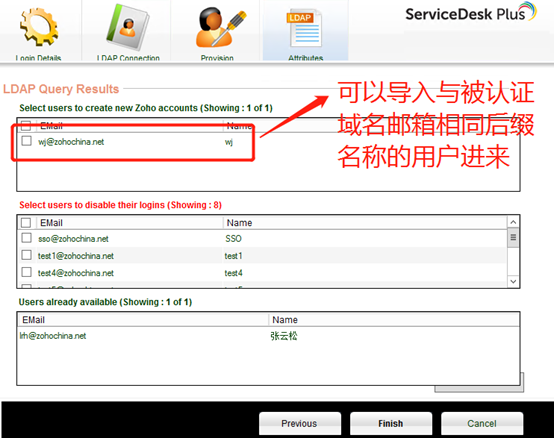This screenshot has height=438, width=554.
Task: Check the box for sso@zohochina.net
Action: click(26, 238)
